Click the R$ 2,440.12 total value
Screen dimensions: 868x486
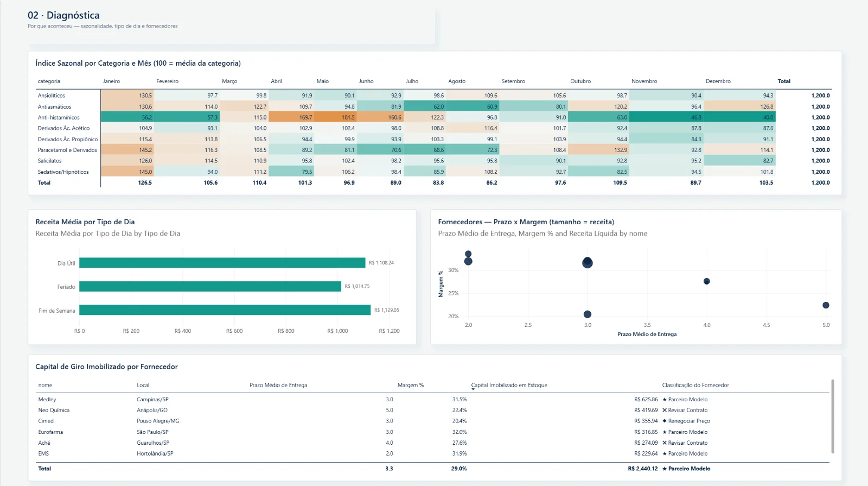(643, 469)
